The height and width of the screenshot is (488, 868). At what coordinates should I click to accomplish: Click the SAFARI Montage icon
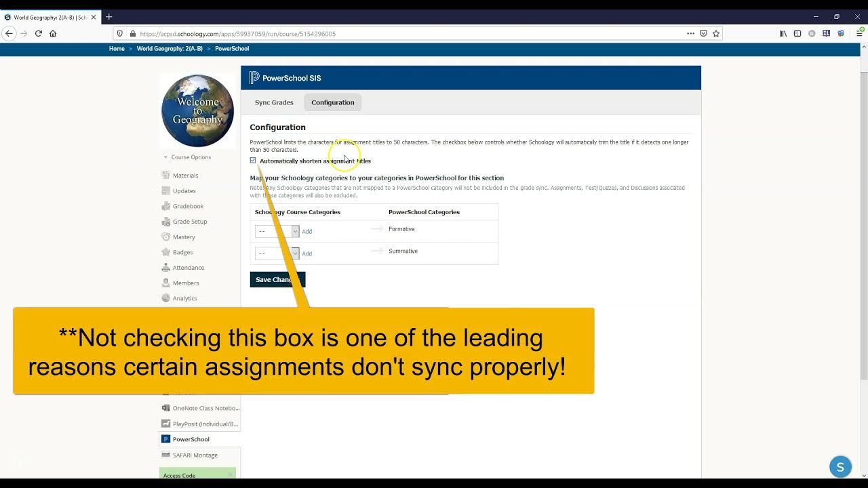click(166, 455)
